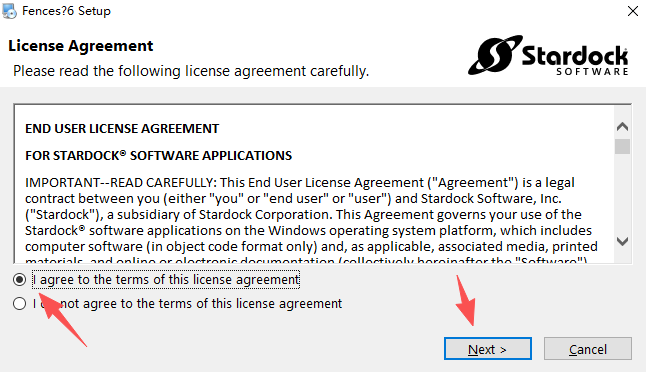Click the Next button
The height and width of the screenshot is (372, 646).
coord(487,349)
